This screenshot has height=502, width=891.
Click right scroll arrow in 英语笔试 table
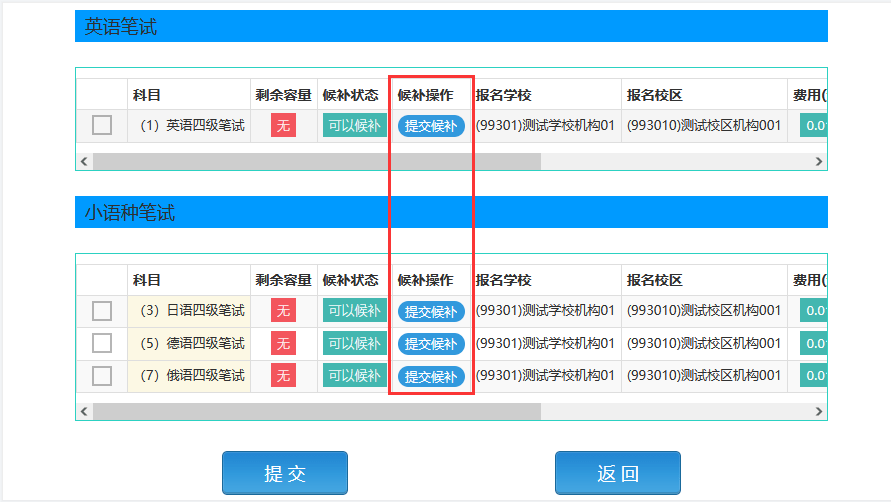pyautogui.click(x=819, y=161)
